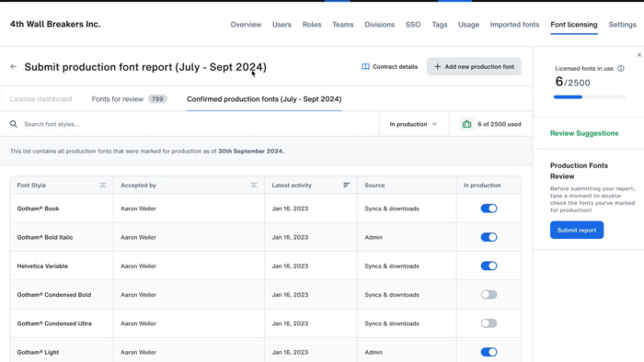Open the Usage tab
The image size is (644, 362).
[468, 25]
